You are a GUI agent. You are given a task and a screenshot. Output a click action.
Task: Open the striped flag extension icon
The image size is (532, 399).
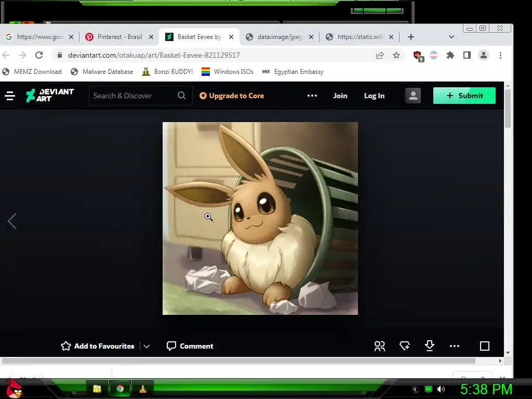[434, 55]
